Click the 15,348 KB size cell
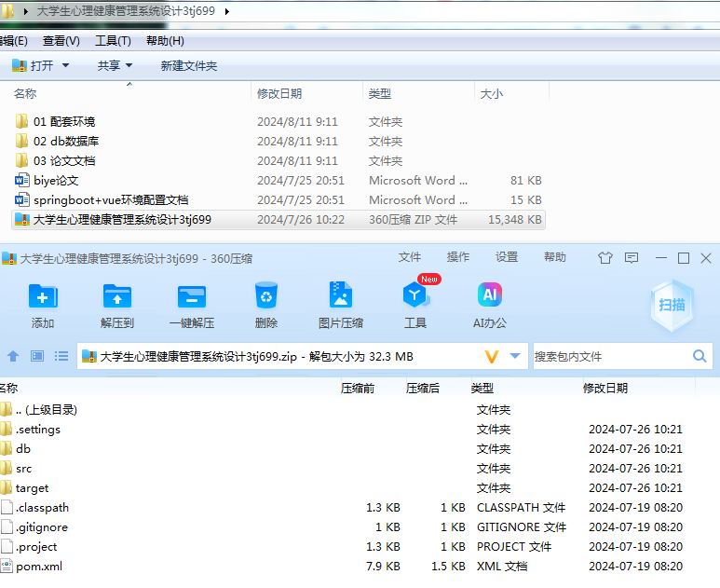Screen dimensions: 720x588 [515, 220]
